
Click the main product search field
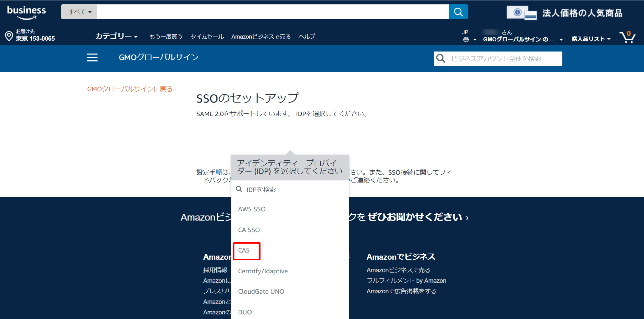point(273,12)
